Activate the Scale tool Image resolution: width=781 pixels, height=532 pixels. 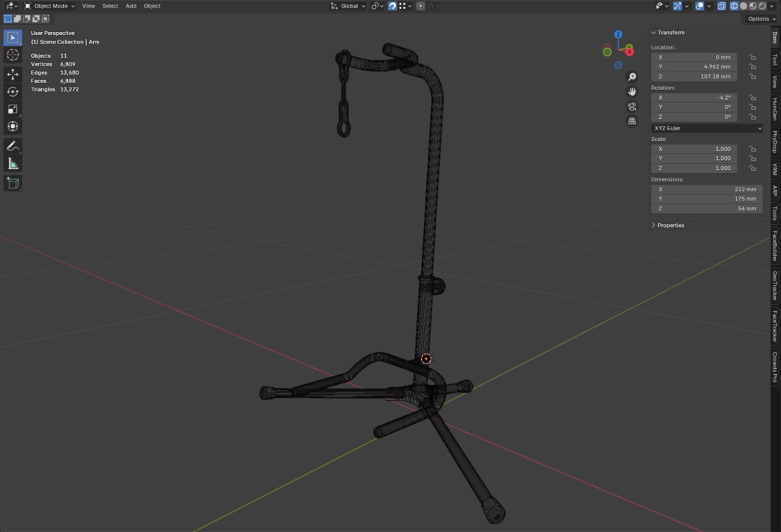click(13, 110)
